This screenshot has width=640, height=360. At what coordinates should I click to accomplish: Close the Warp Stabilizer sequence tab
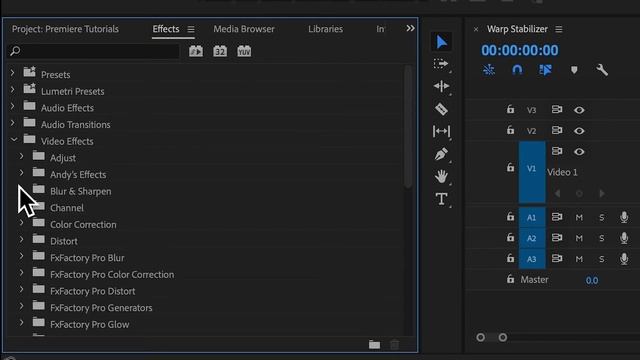pos(476,29)
